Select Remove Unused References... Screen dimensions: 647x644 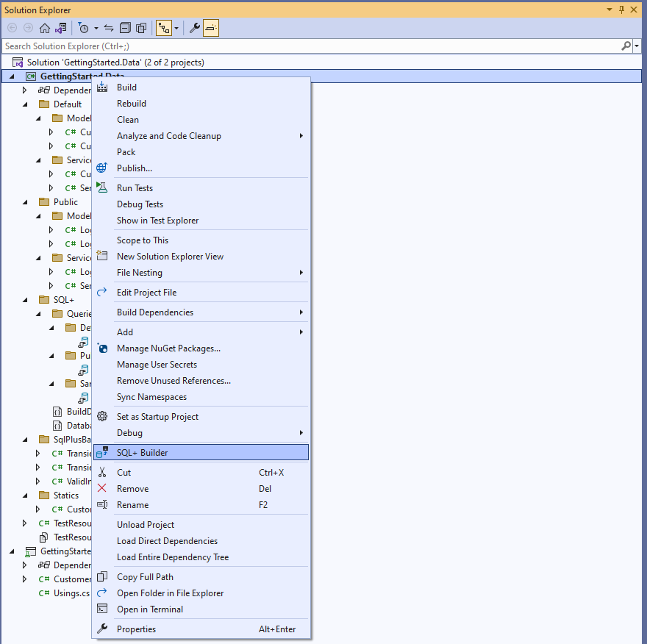tap(201, 381)
